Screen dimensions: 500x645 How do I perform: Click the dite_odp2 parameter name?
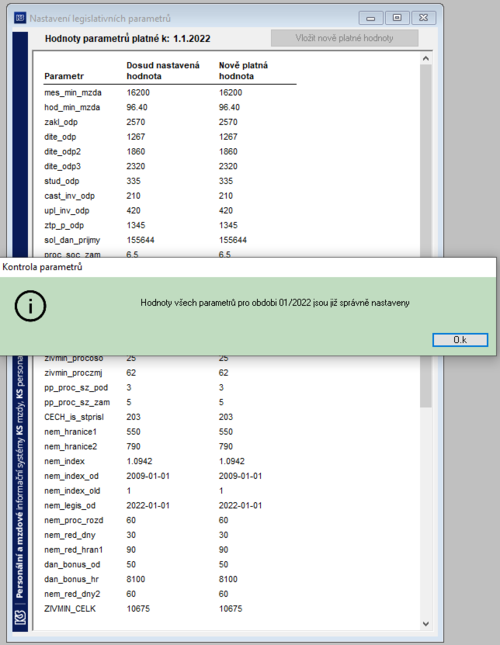tap(62, 152)
